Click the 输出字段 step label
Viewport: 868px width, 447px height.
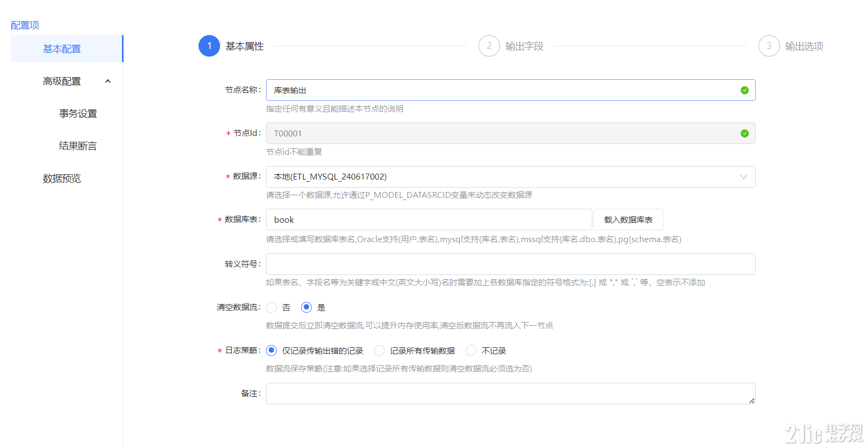pos(524,46)
